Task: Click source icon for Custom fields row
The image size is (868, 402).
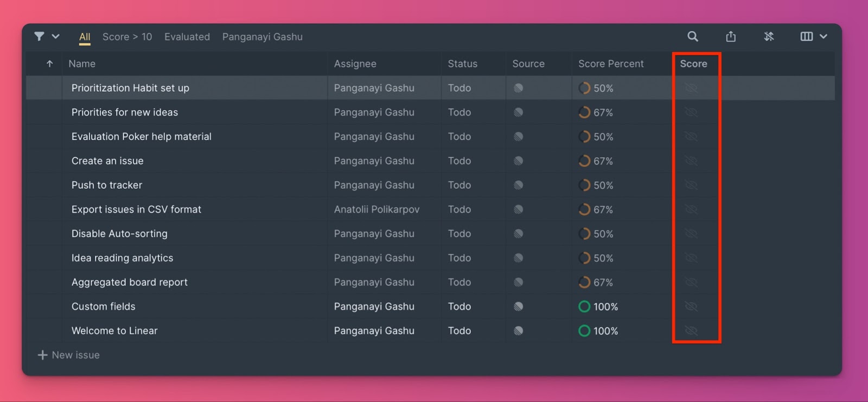Action: [518, 307]
